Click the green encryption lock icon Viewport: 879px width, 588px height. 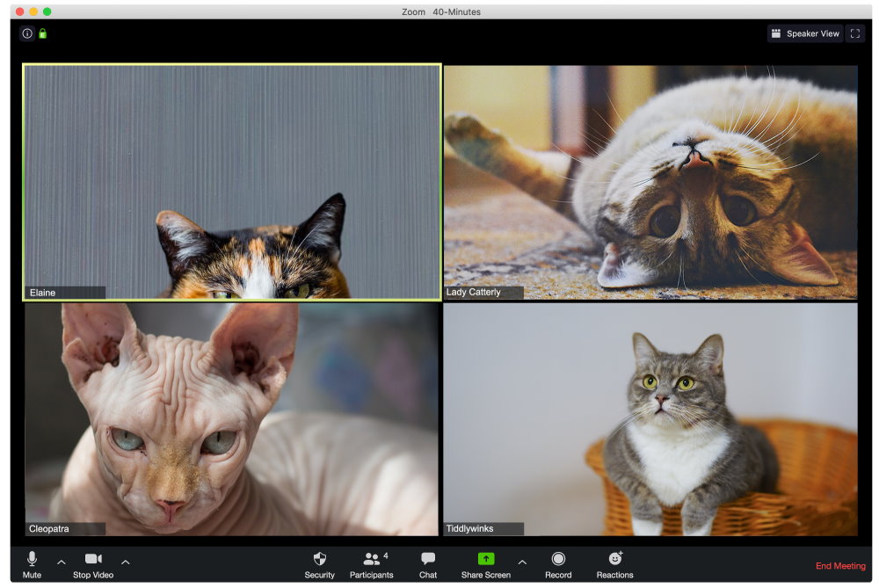pos(42,33)
